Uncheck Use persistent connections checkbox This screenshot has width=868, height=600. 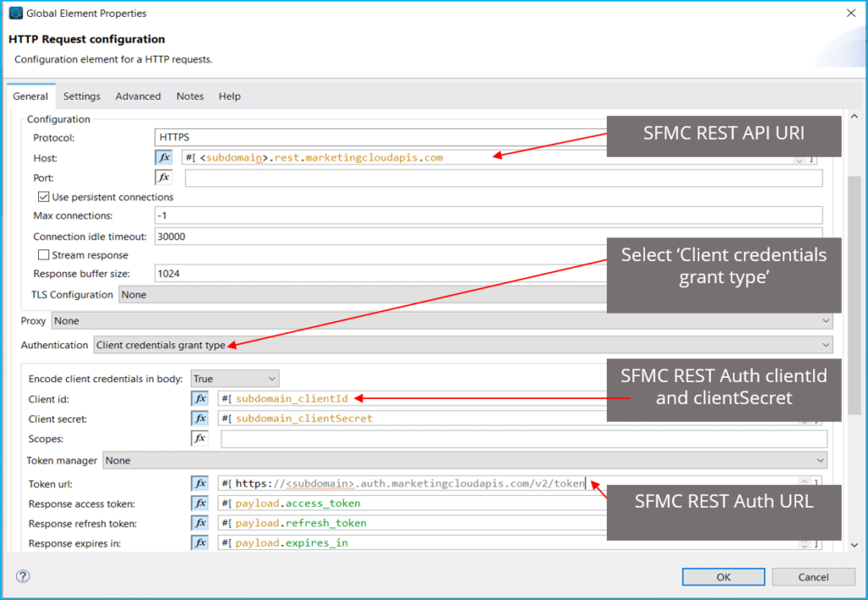point(44,197)
